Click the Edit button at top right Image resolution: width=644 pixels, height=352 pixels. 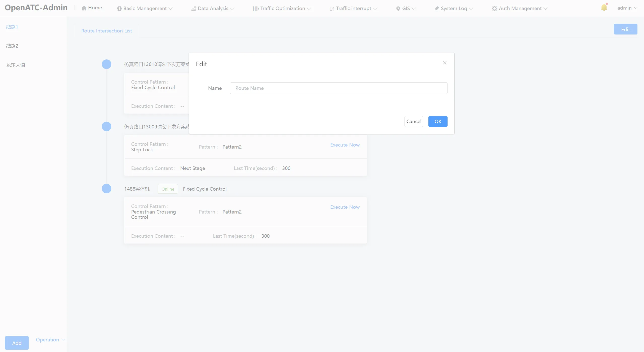click(626, 29)
